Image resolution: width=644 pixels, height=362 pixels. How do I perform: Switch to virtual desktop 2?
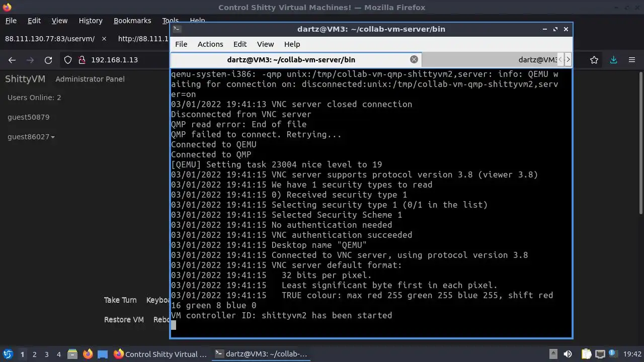point(34,354)
